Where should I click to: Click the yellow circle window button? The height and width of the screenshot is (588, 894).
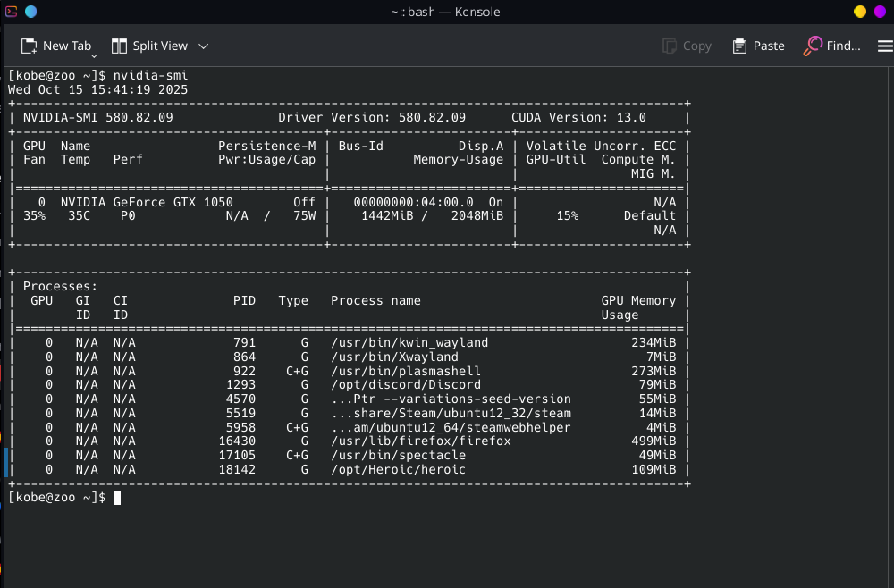(860, 12)
